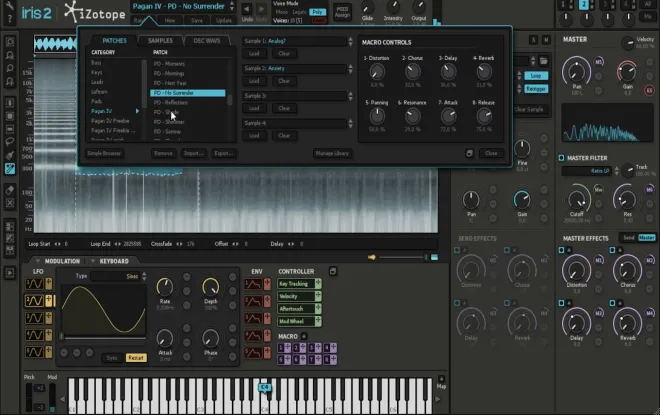Open settings via the wrench icon
660x415 pixels.
(x=10, y=6)
